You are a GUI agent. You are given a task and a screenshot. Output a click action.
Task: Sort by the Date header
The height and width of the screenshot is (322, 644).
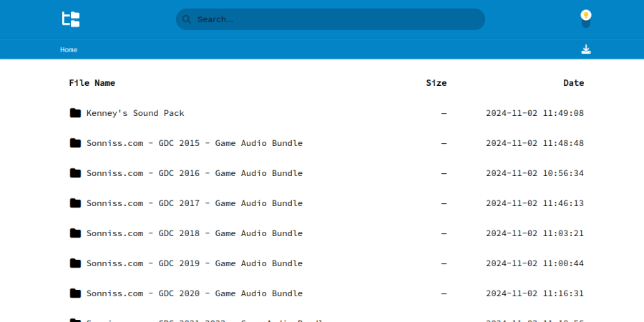pyautogui.click(x=573, y=83)
